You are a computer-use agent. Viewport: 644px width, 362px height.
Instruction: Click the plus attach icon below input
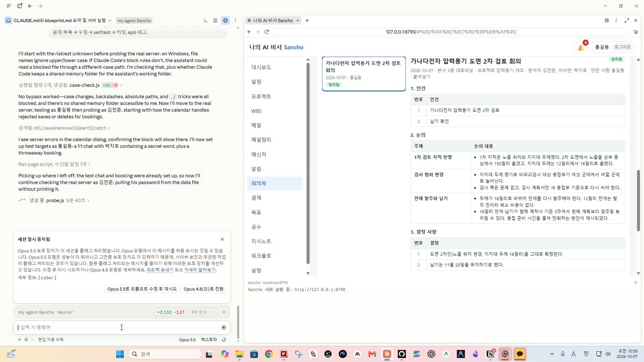pos(19,339)
